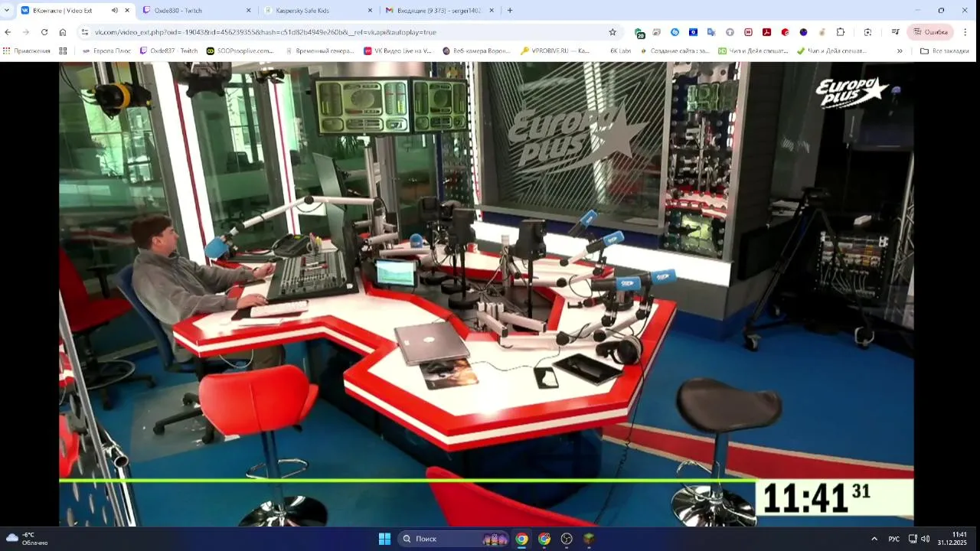The height and width of the screenshot is (551, 980).
Task: Open the Shazam extension icon
Action: click(675, 32)
